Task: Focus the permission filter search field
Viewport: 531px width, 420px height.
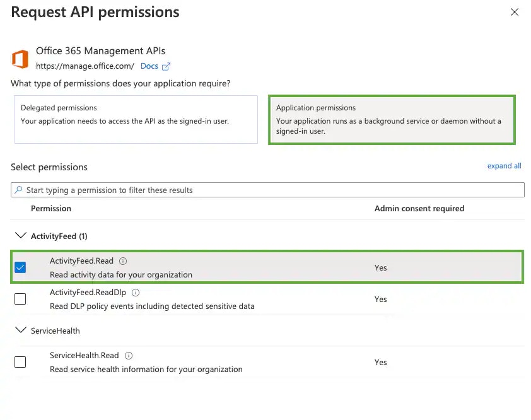Action: point(267,190)
